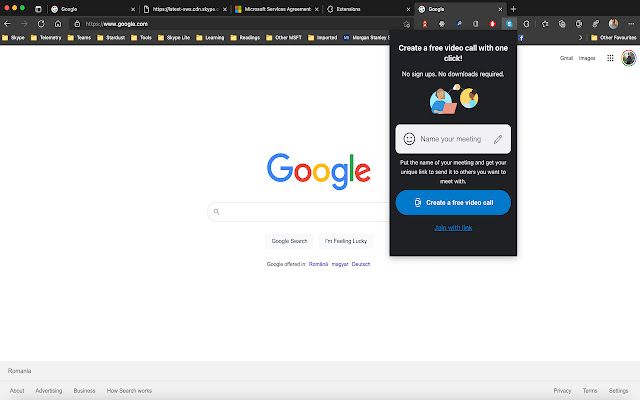Click the Join with link hyperlink

pyautogui.click(x=453, y=228)
